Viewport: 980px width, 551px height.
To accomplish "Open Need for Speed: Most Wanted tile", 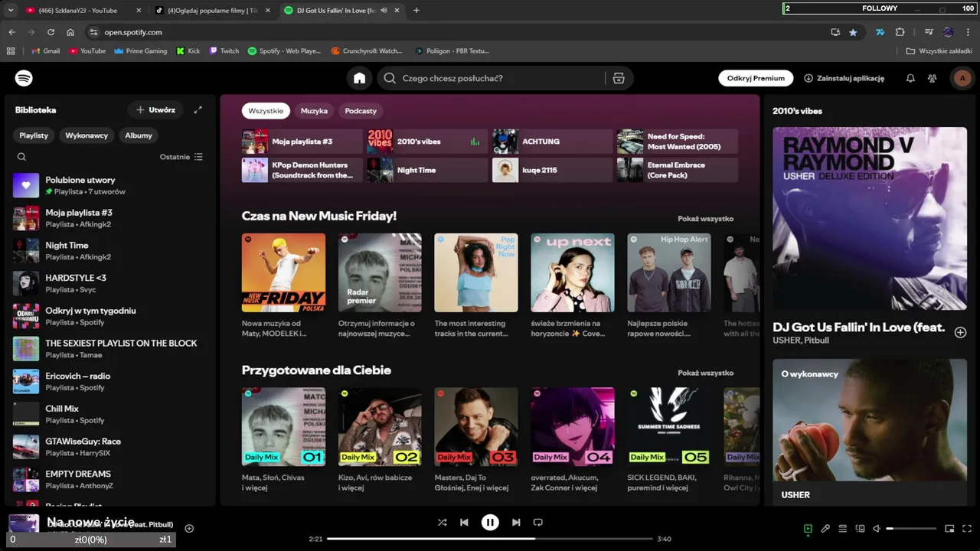I will (678, 142).
